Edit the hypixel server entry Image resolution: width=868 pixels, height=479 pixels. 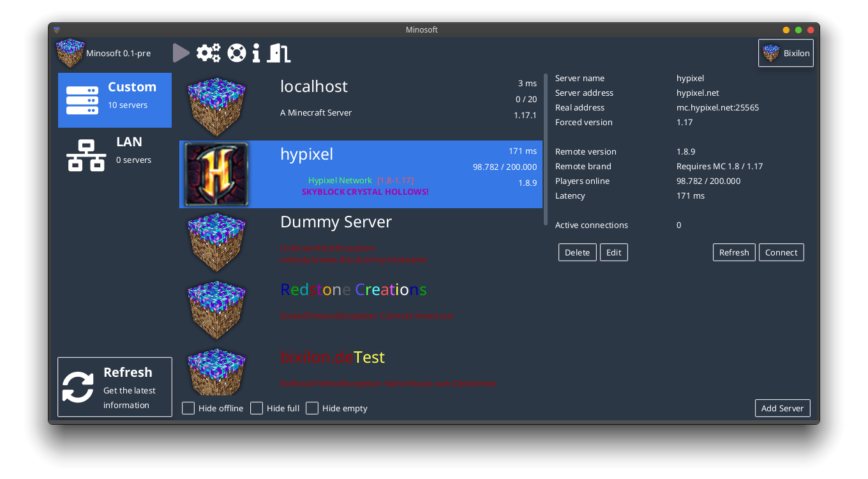point(614,252)
